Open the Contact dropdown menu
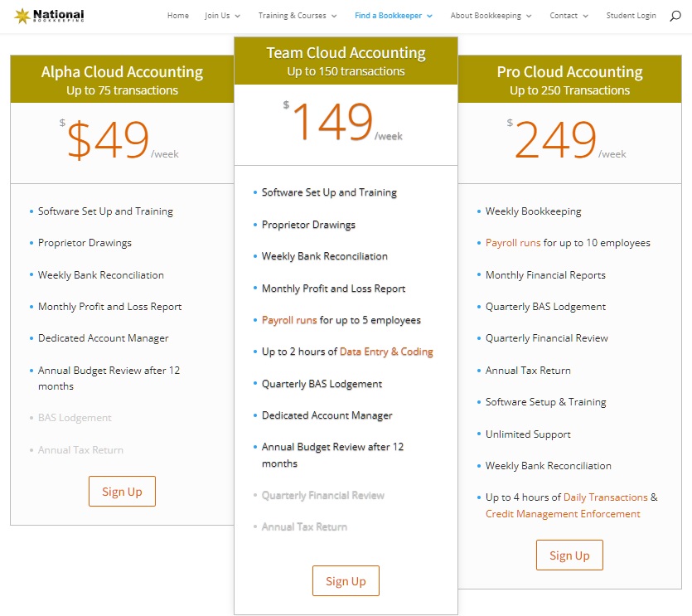This screenshot has height=616, width=692. point(569,16)
